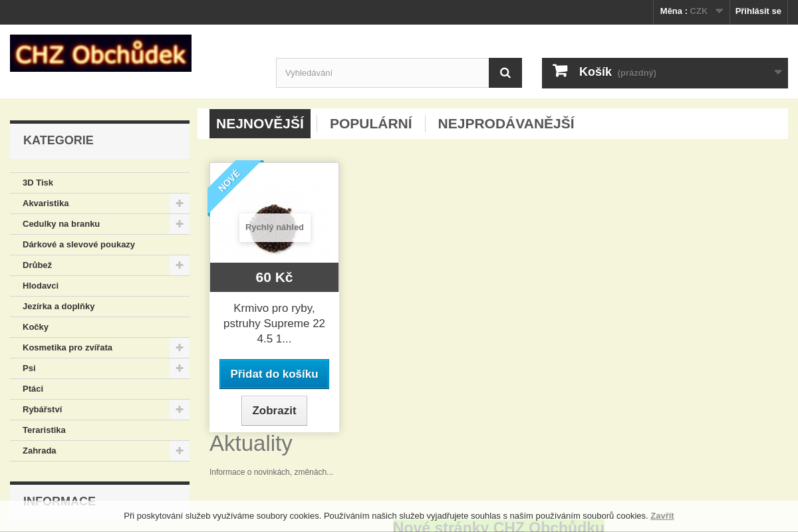The height and width of the screenshot is (532, 798).
Task: Open Rychlý náhled of fish feed
Action: 274,227
